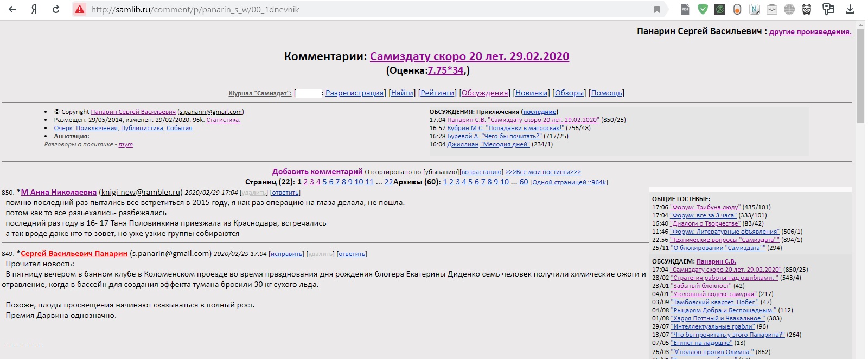Open the panda extension icon
The image size is (868, 359).
tap(807, 9)
